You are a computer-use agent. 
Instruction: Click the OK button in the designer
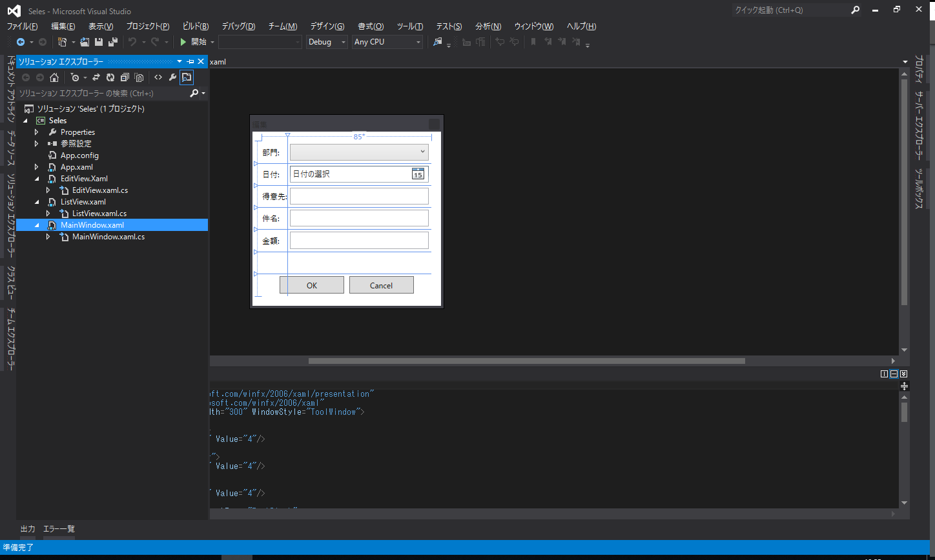(x=312, y=285)
